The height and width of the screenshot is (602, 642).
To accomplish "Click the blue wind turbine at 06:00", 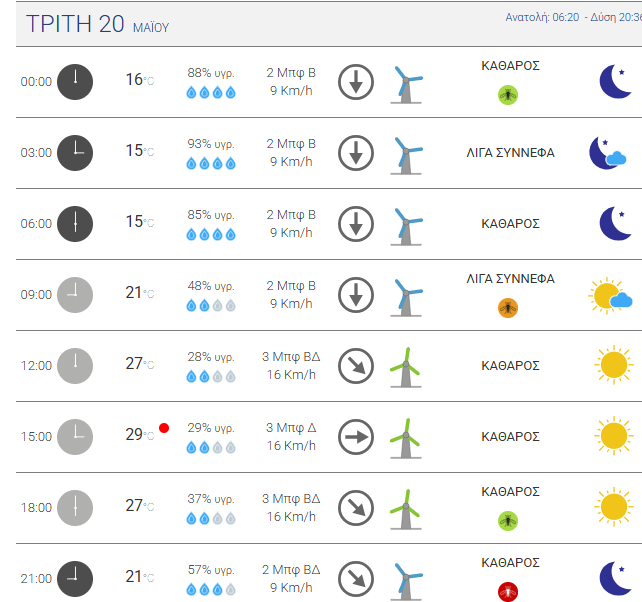I will click(x=406, y=226).
